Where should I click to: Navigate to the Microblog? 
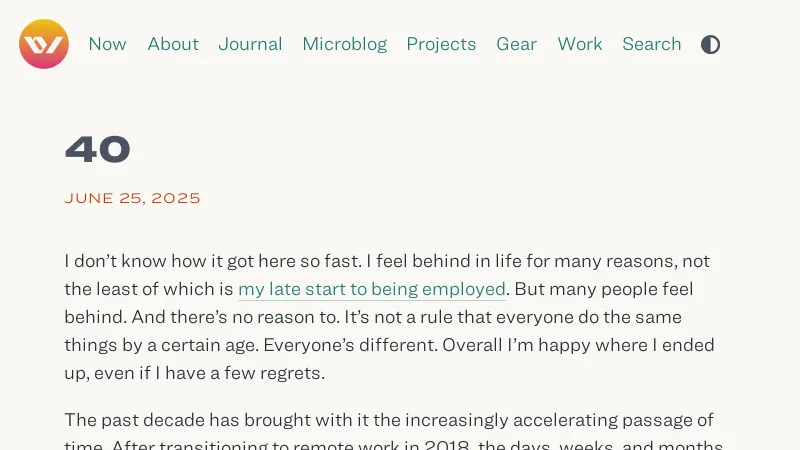pyautogui.click(x=344, y=44)
